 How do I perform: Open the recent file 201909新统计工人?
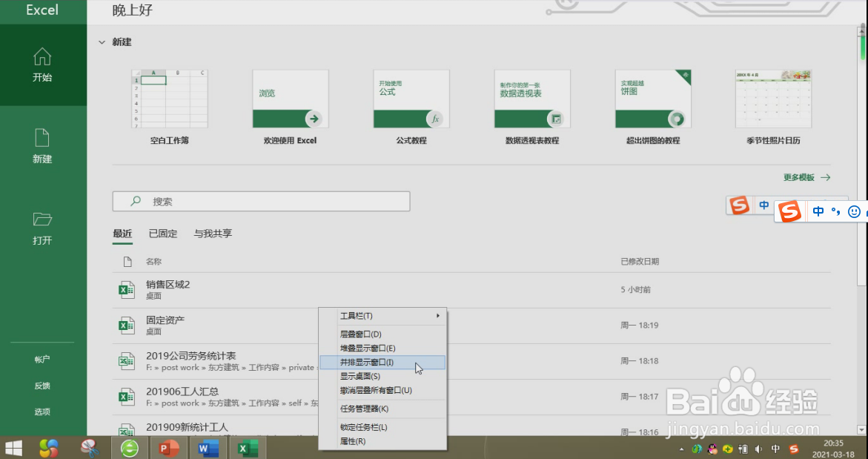(x=471, y=426)
